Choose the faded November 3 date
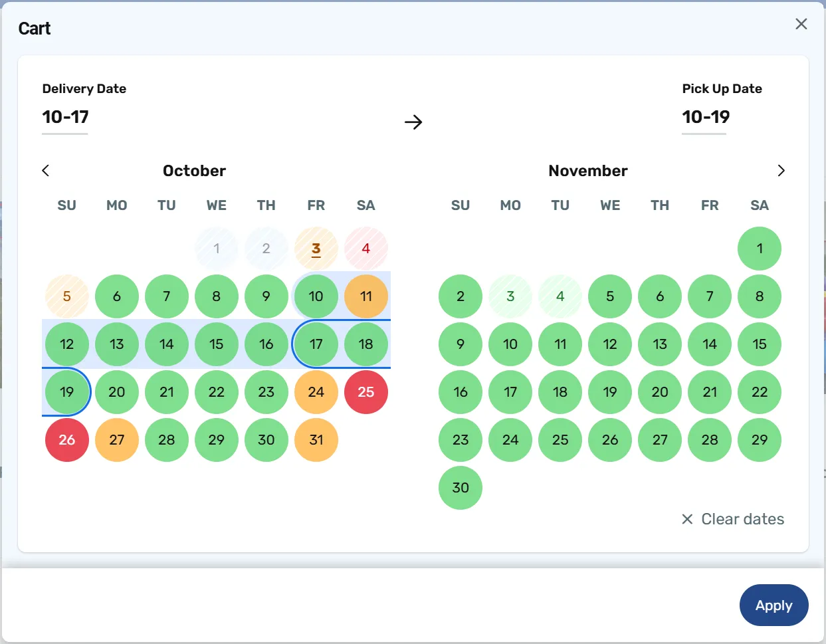 point(510,296)
